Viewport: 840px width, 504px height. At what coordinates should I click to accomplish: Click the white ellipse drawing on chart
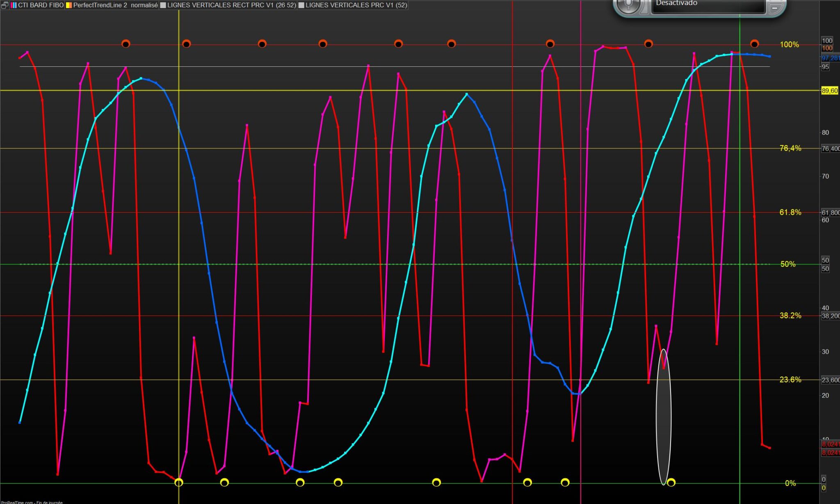(664, 418)
